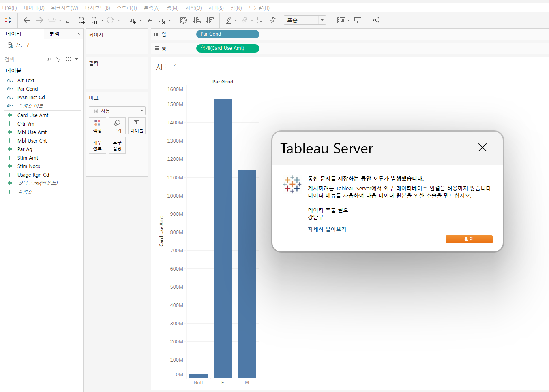Click the tall blue bar for F
This screenshot has height=392, width=549.
pos(223,239)
